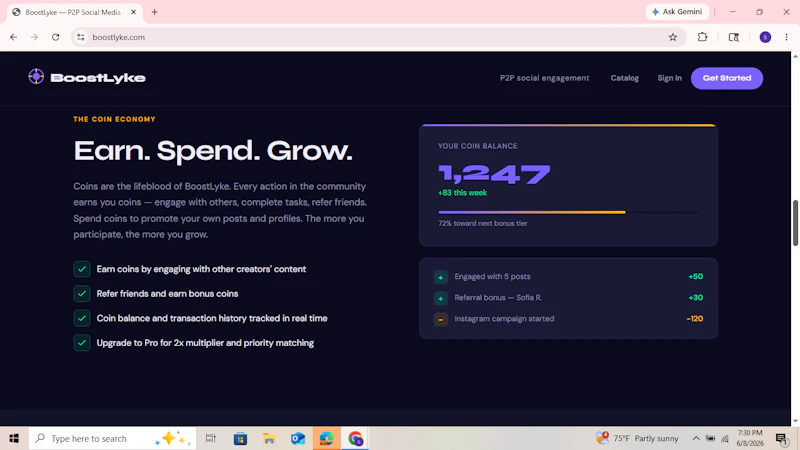
Task: Bookmark this page with the star icon
Action: click(673, 37)
